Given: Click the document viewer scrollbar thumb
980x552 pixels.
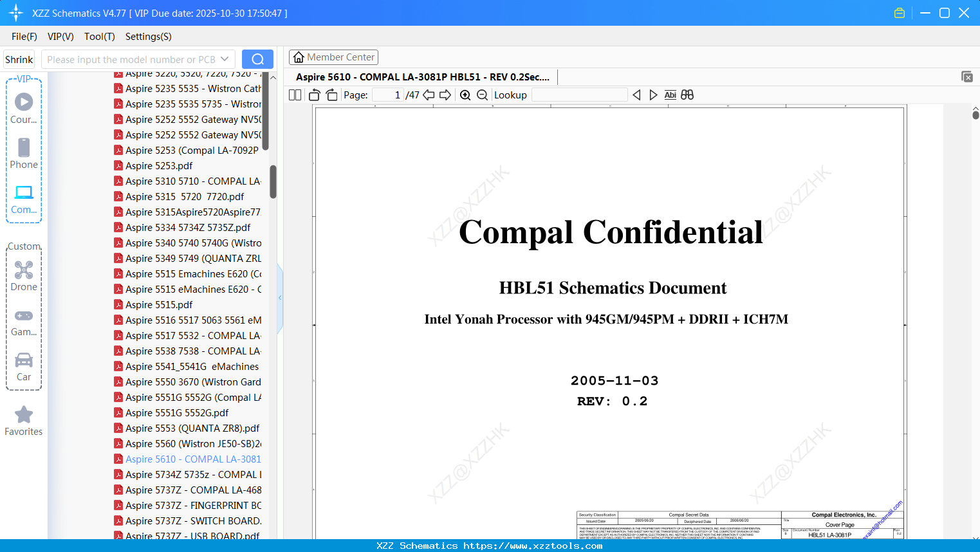Looking at the screenshot, I should [975, 115].
